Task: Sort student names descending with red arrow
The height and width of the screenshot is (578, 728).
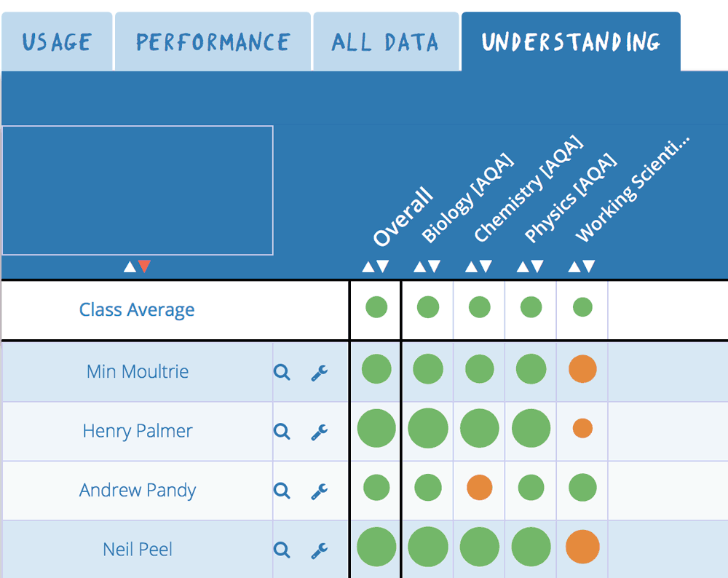Action: [144, 266]
